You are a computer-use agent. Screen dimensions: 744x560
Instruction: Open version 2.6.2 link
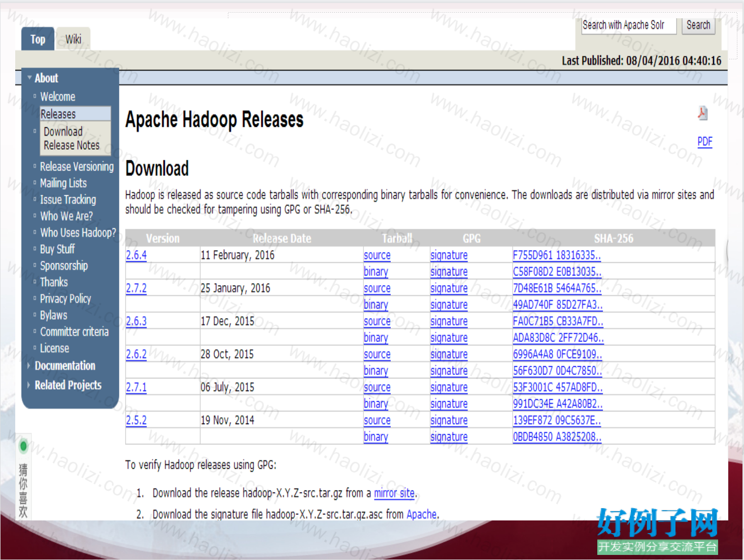tap(136, 354)
